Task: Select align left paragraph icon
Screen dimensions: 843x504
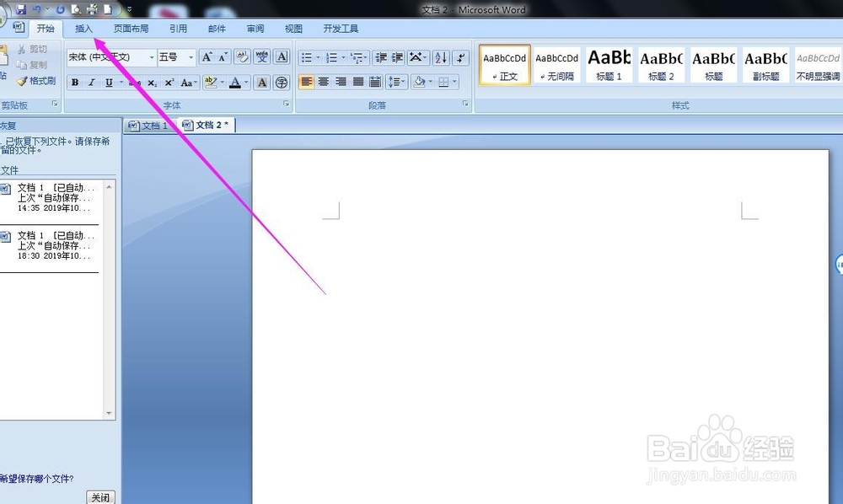Action: tap(306, 82)
